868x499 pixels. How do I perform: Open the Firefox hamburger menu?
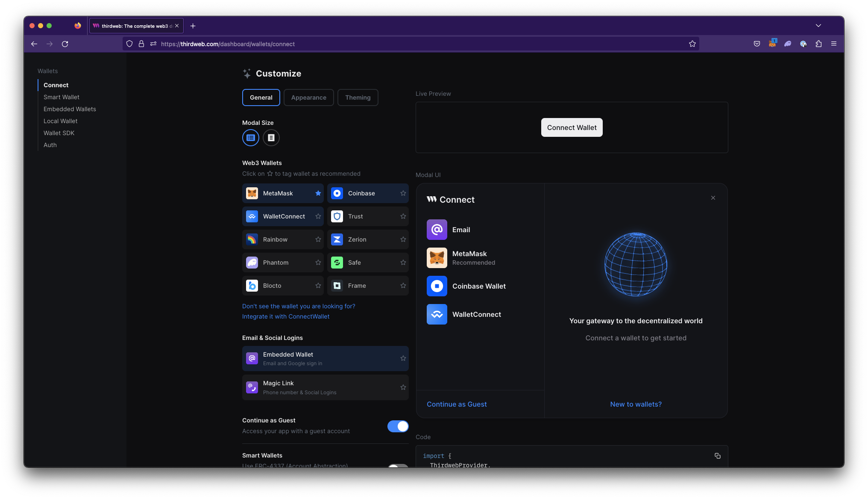pos(833,44)
